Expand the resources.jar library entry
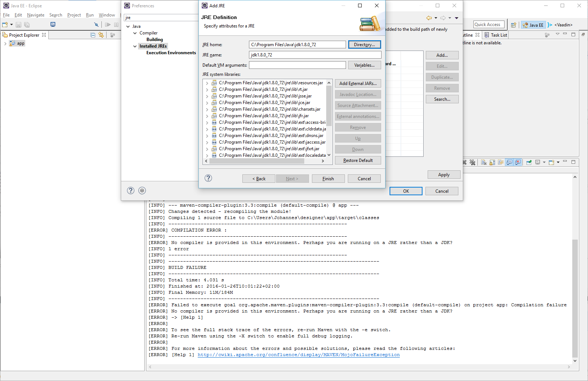The image size is (588, 381). point(207,83)
